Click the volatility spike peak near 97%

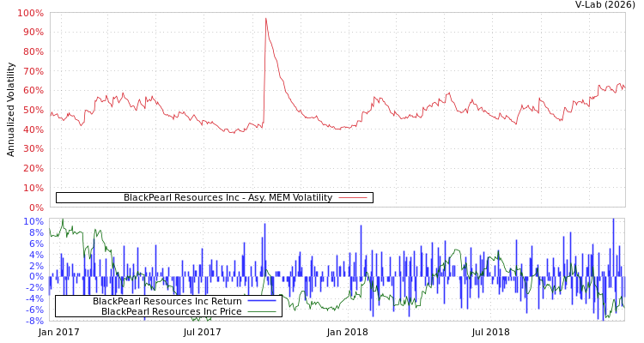click(x=265, y=18)
